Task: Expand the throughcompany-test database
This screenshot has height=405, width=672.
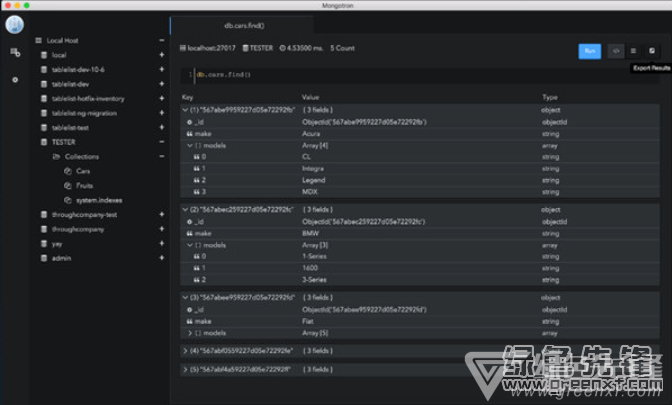Action: [x=162, y=214]
